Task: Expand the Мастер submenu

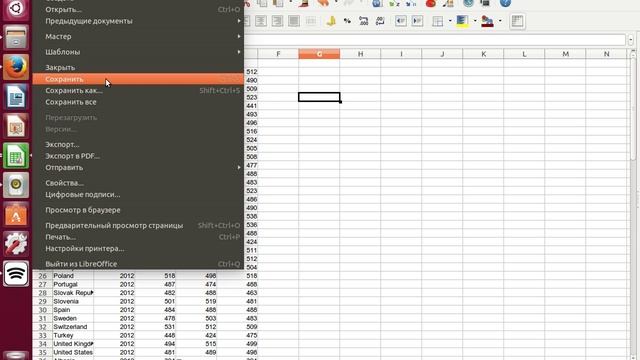Action: tap(138, 36)
